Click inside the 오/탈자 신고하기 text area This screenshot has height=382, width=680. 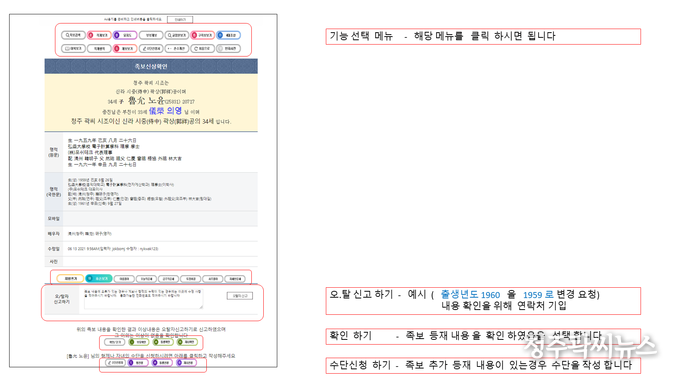(x=143, y=299)
